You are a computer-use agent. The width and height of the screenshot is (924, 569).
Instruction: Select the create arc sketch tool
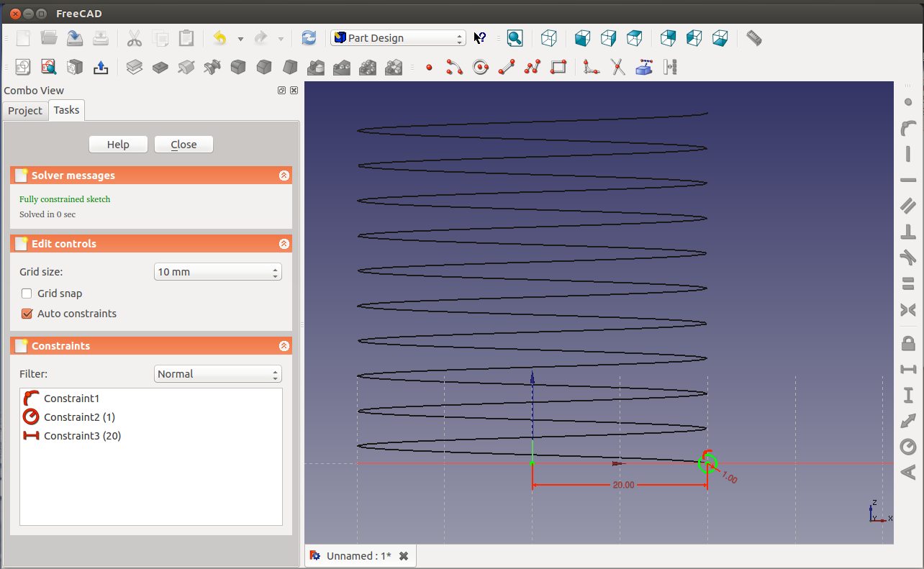click(454, 68)
